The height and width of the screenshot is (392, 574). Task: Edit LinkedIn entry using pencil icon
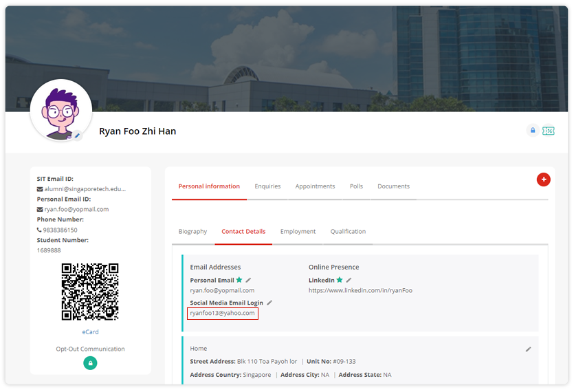pos(349,280)
